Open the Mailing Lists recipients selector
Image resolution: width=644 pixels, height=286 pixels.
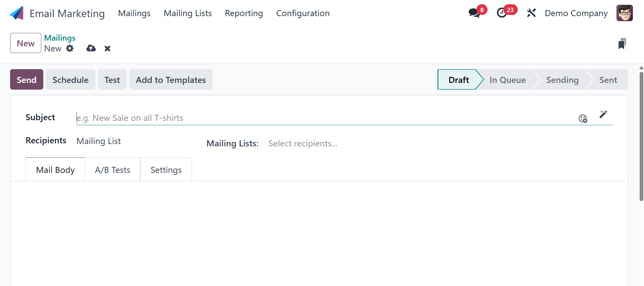coord(336,144)
